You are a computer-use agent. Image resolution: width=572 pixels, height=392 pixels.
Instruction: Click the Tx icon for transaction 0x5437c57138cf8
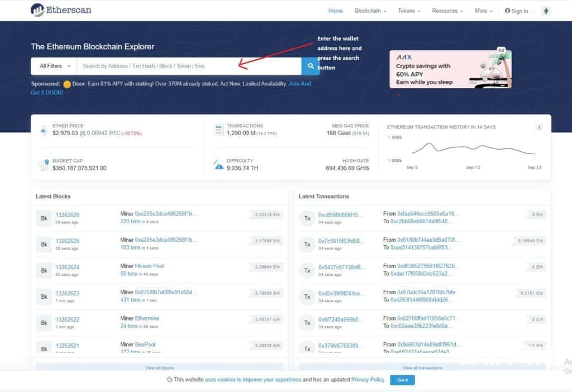coord(307,270)
